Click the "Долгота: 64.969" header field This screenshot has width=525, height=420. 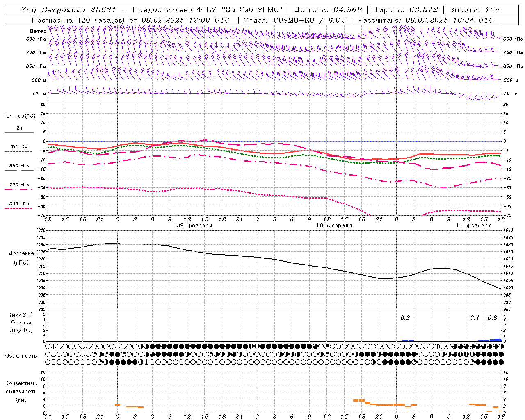tap(328, 10)
